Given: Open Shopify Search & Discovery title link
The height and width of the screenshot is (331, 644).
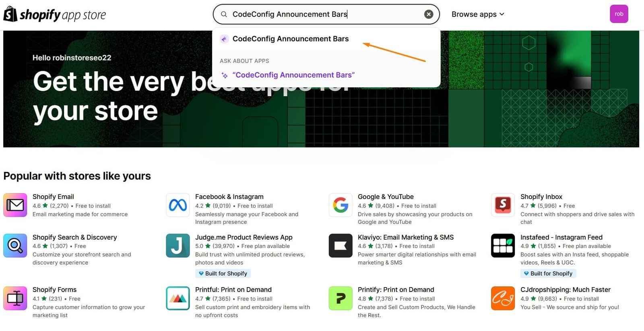Looking at the screenshot, I should (x=75, y=238).
